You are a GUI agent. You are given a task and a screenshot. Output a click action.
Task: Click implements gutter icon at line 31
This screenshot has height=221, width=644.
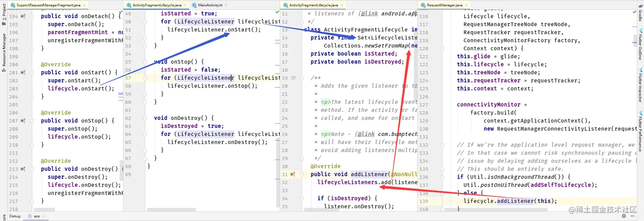click(x=293, y=174)
